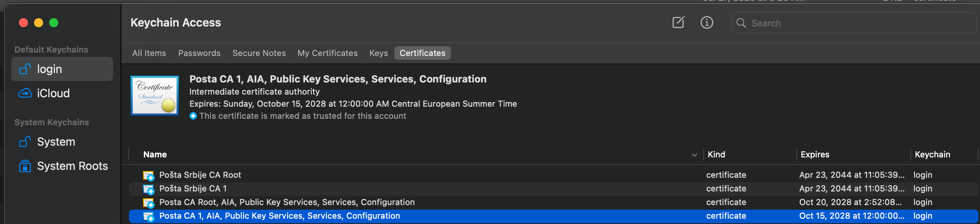Image resolution: width=980 pixels, height=224 pixels.
Task: Click the Posta CA Root certificate icon
Action: pos(148,203)
